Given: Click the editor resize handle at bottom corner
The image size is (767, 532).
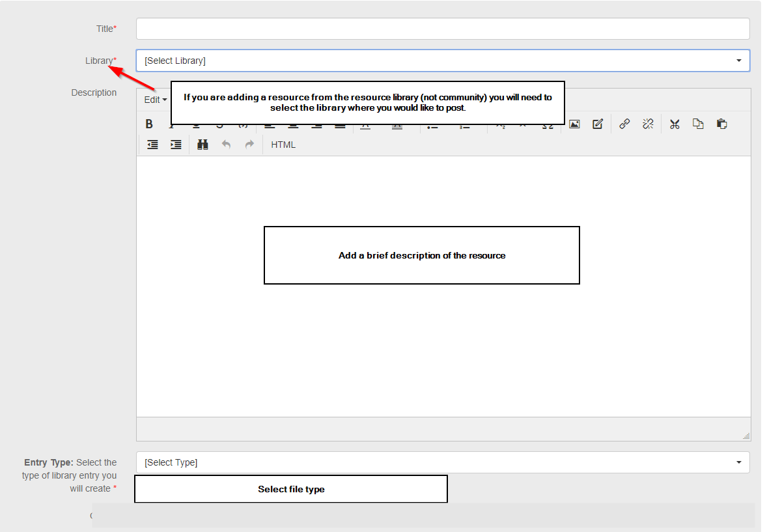Looking at the screenshot, I should pos(746,436).
